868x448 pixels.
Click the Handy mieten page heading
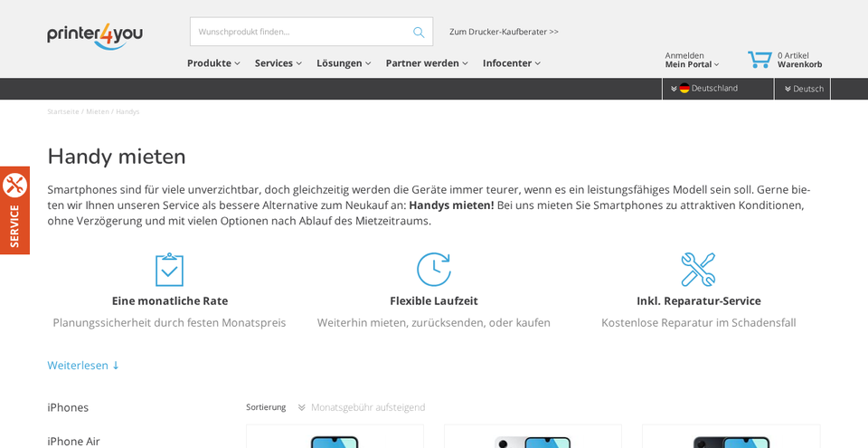(117, 157)
